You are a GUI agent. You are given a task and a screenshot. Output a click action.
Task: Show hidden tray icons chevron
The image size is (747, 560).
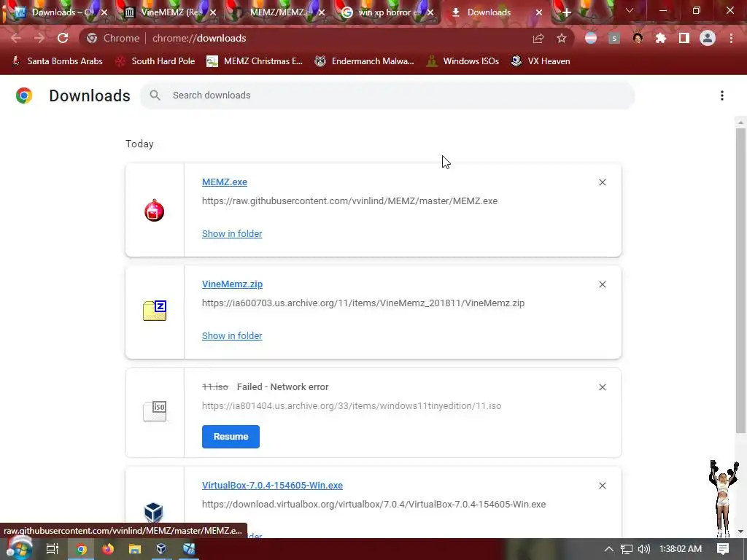tap(609, 549)
